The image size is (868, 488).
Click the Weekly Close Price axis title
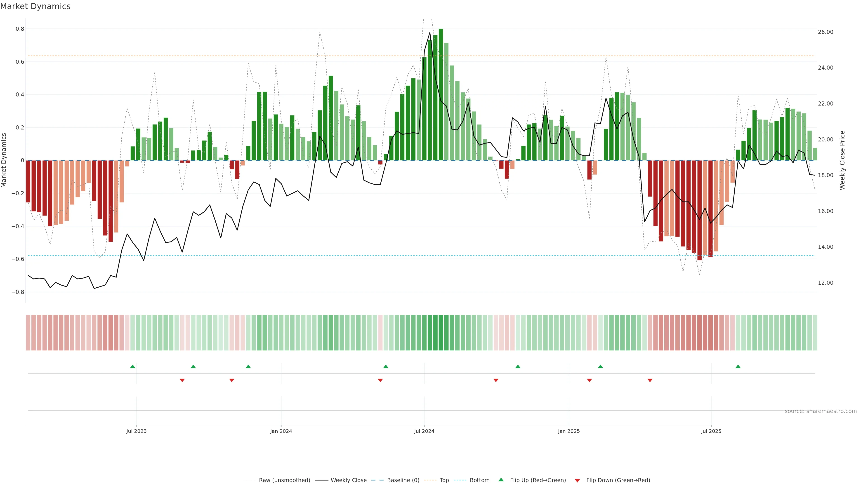click(x=842, y=160)
